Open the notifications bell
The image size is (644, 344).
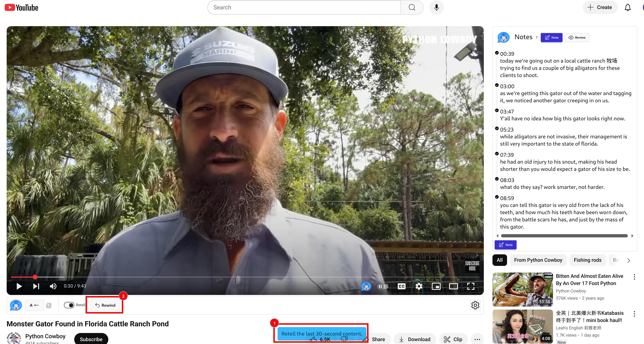coord(627,8)
